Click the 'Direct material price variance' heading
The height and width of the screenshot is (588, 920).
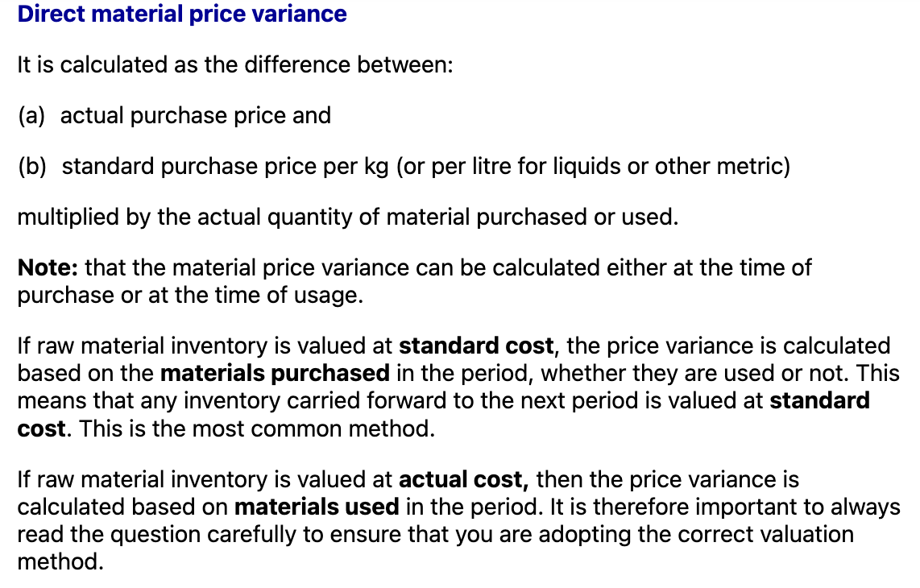[182, 14]
